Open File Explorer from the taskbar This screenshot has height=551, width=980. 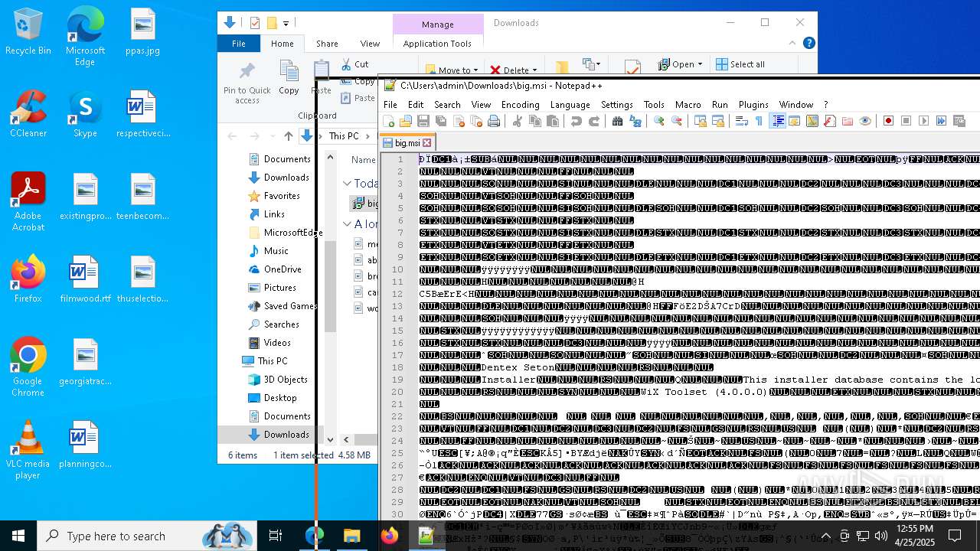pyautogui.click(x=351, y=536)
